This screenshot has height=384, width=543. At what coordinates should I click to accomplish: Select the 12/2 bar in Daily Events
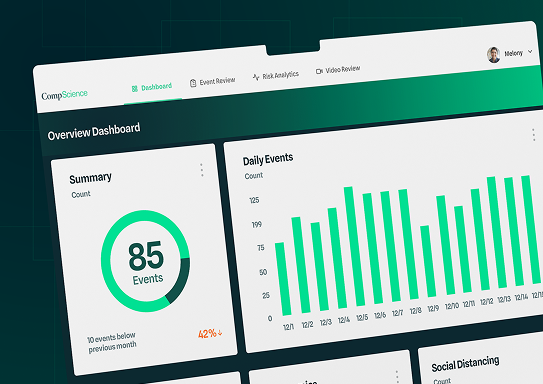tap(301, 265)
